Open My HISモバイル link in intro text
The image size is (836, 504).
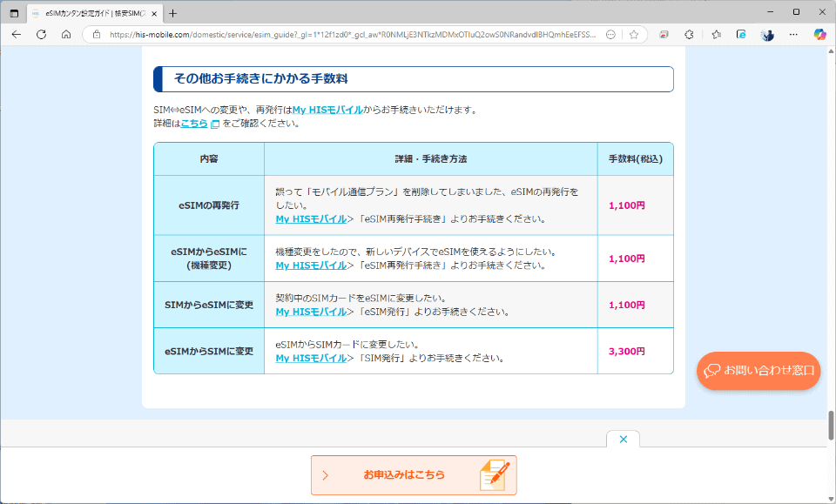tap(327, 110)
